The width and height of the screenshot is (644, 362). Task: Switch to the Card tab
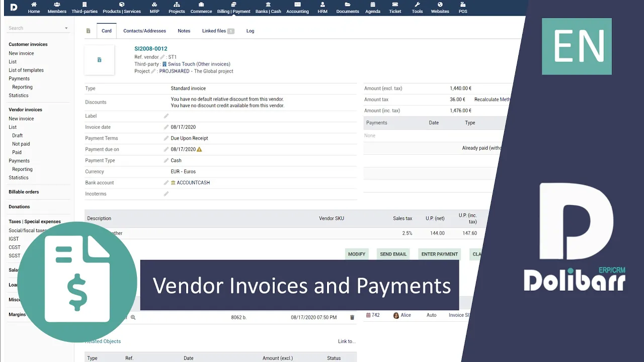tap(107, 31)
